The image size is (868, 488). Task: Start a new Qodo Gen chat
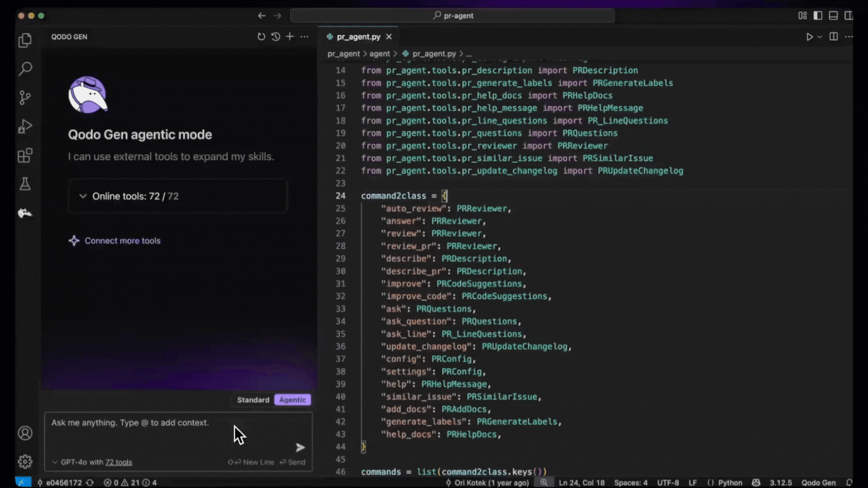[290, 37]
